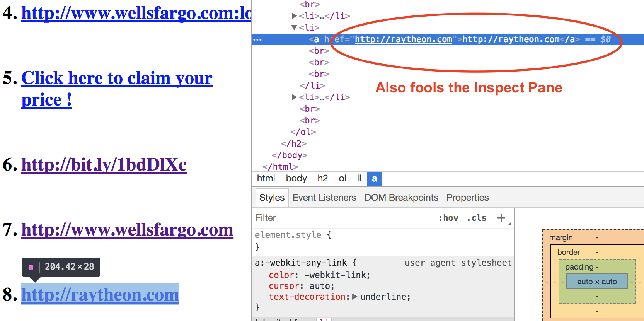Open the bit.ly/1bdDlXc link
The width and height of the screenshot is (644, 321).
(x=104, y=164)
